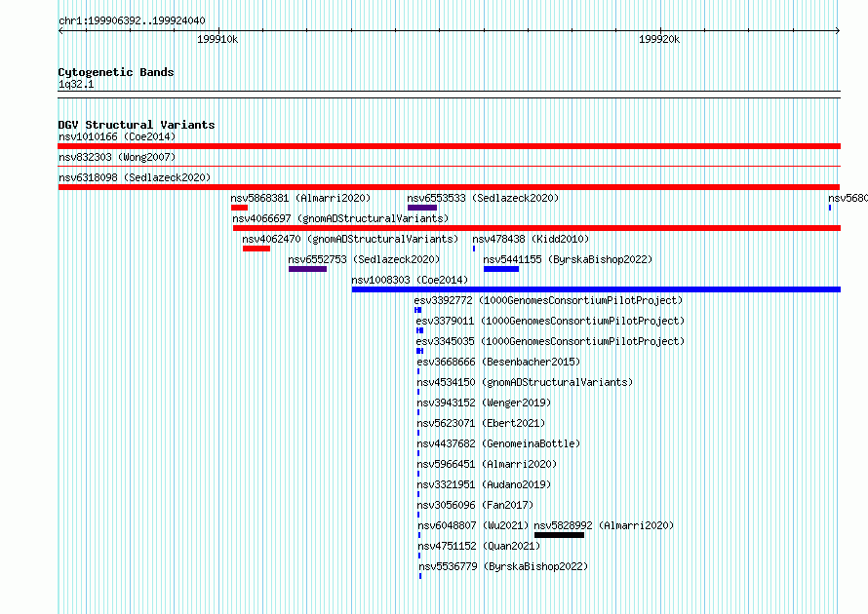Click the small red bar under nsv5868381
Screen dimensions: 868x614
pos(239,208)
